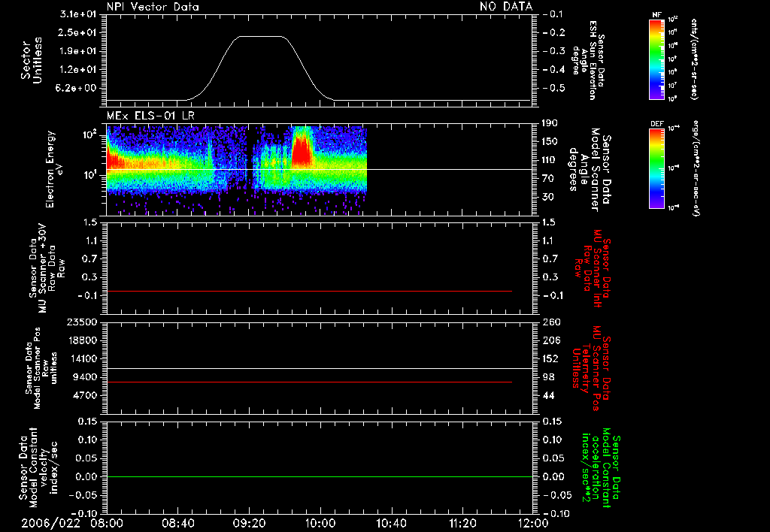Click the '206' telemetry tick label
This screenshot has width=770, height=532.
coord(552,340)
